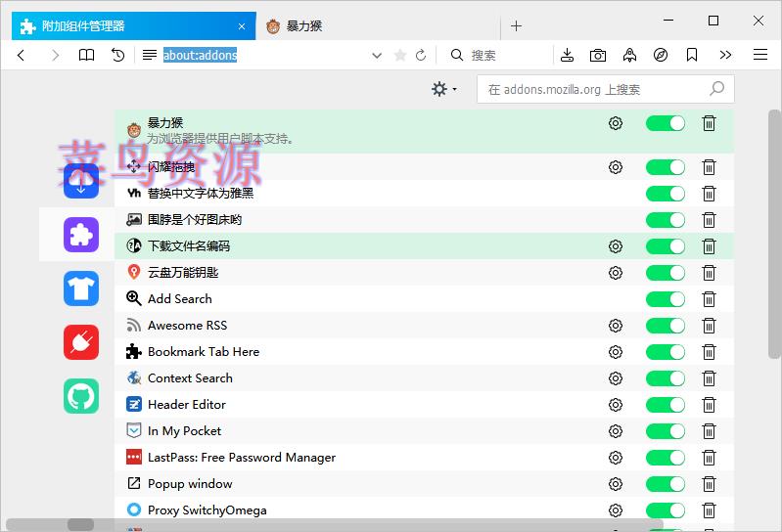The width and height of the screenshot is (782, 532).
Task: Open options gear for 云盘万能钥匙
Action: [616, 273]
